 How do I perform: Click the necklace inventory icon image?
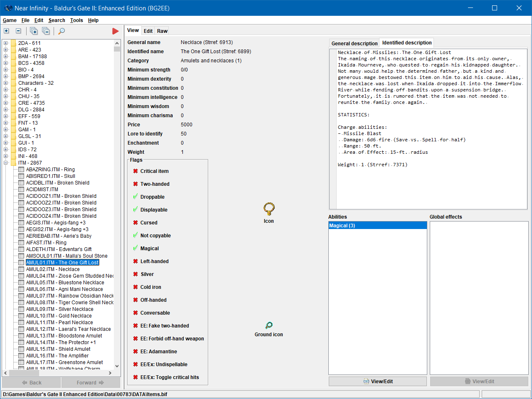pyautogui.click(x=269, y=209)
